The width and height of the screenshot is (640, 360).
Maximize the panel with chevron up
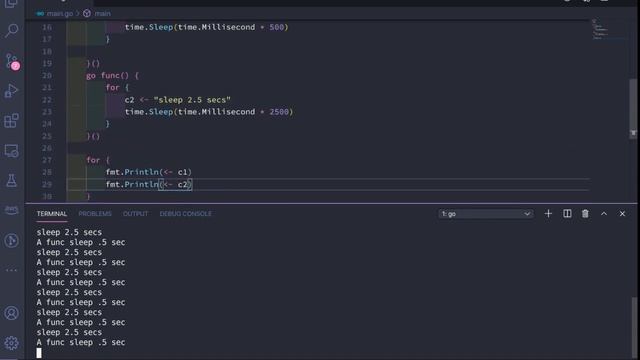[604, 213]
